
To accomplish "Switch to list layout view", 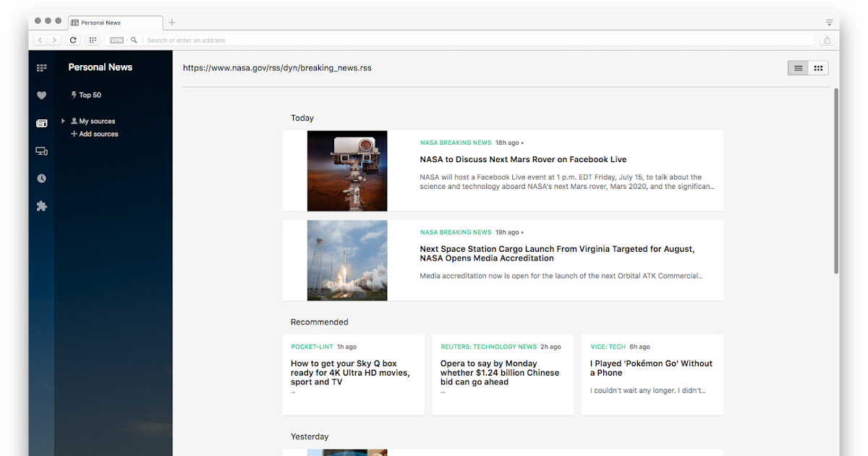I will pos(798,68).
